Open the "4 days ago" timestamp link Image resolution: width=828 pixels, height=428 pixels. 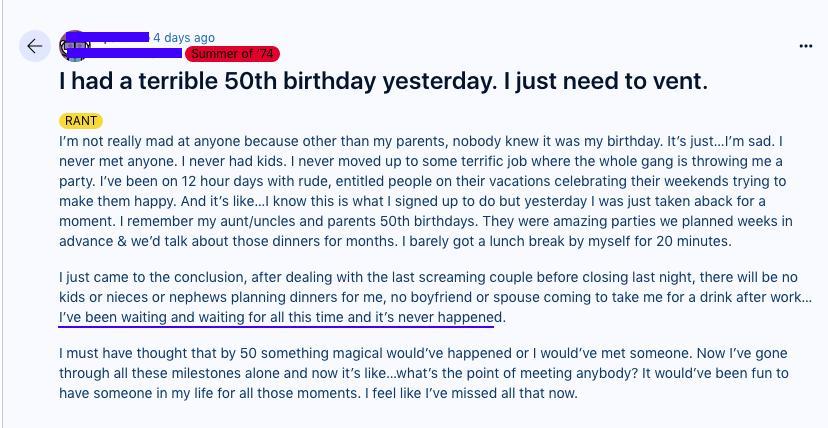coord(184,37)
